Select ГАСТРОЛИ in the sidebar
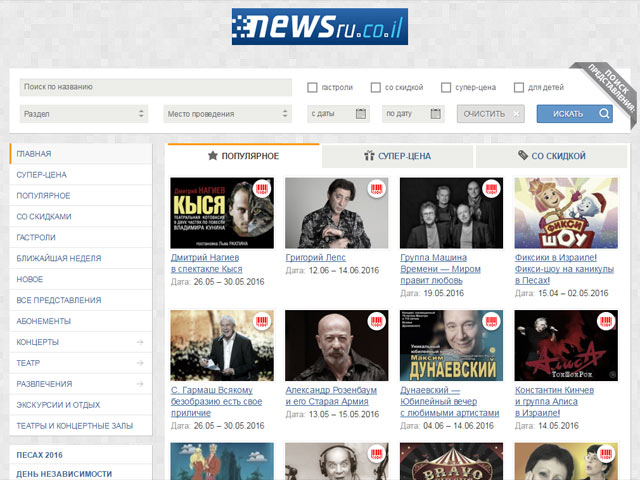 point(81,237)
